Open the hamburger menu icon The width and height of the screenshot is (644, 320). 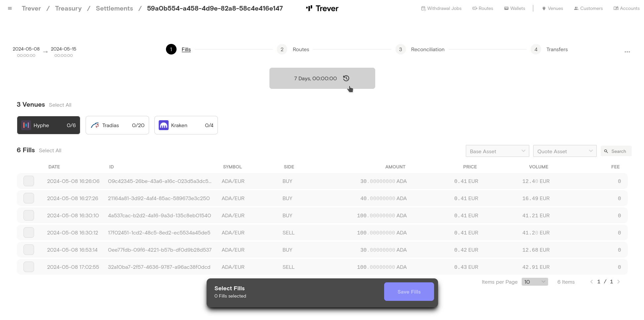(x=10, y=9)
